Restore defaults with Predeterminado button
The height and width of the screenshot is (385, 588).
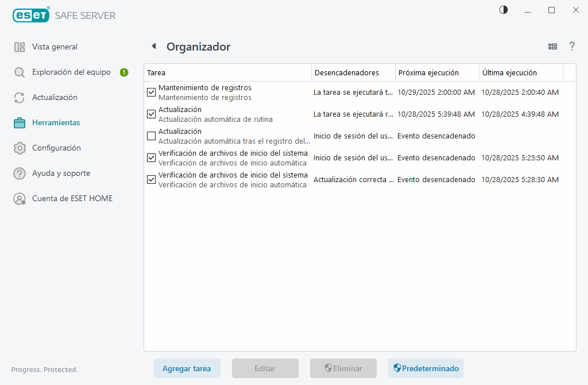[x=425, y=368]
